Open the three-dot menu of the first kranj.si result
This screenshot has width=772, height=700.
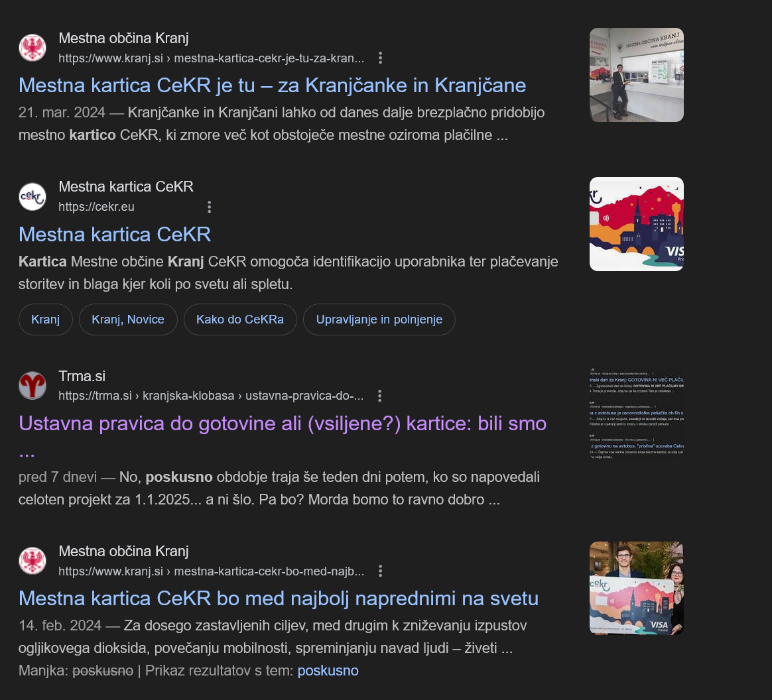[x=380, y=58]
